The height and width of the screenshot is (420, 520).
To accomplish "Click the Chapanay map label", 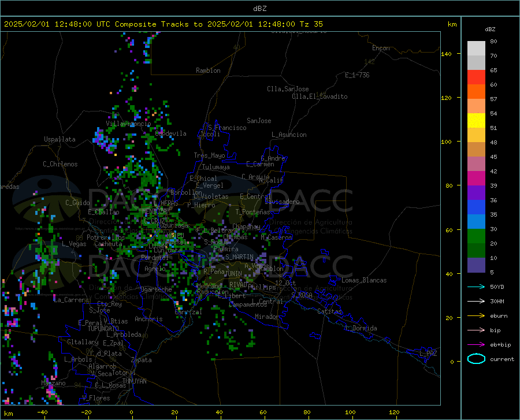I will click(x=246, y=226).
